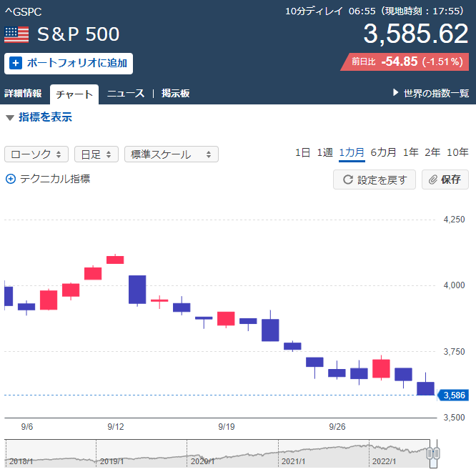Select the 1日 time range

pyautogui.click(x=302, y=152)
